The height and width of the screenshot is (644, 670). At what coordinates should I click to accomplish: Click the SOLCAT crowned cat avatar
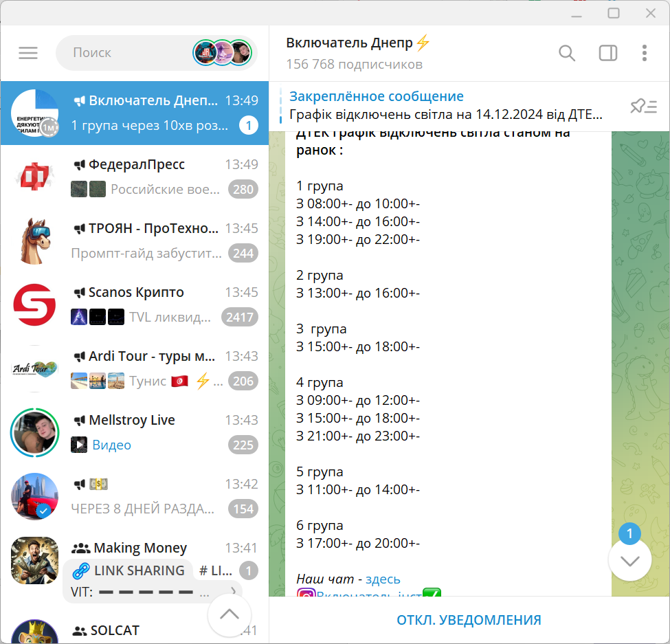(x=34, y=632)
